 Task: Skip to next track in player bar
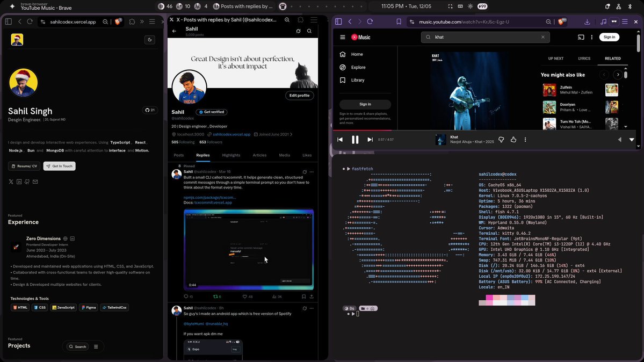click(x=370, y=140)
